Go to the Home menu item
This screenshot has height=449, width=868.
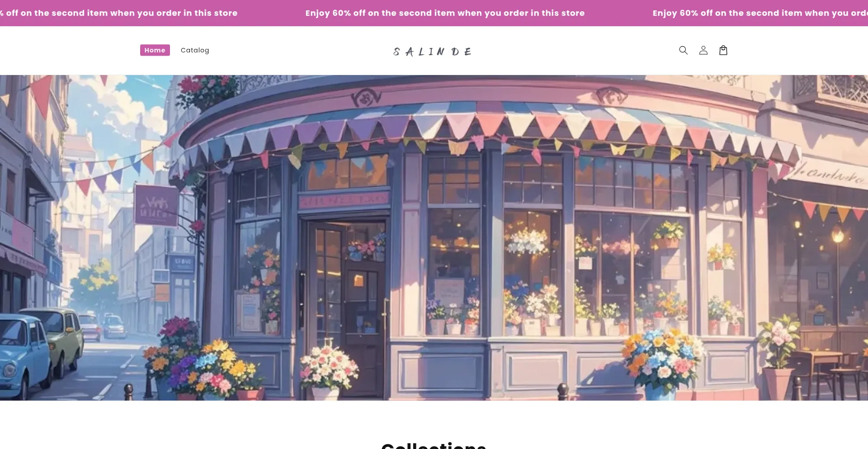155,50
